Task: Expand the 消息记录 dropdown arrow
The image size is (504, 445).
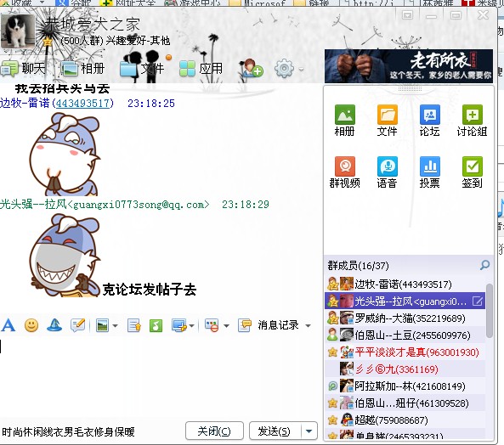Action: (308, 326)
